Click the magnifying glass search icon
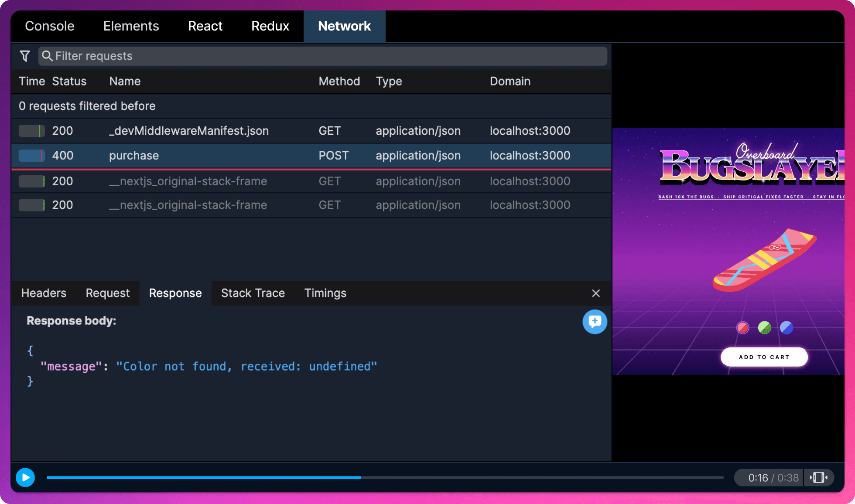This screenshot has height=504, width=855. (x=48, y=56)
